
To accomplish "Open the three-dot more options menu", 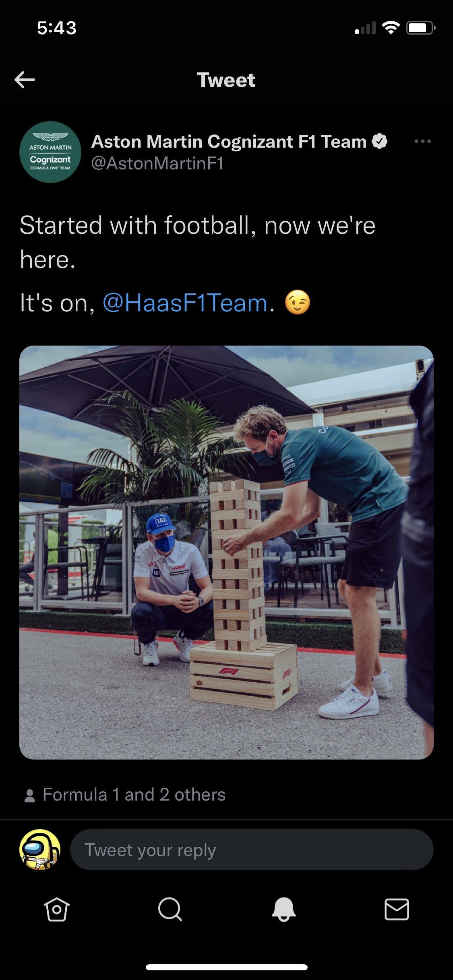I will [x=423, y=141].
